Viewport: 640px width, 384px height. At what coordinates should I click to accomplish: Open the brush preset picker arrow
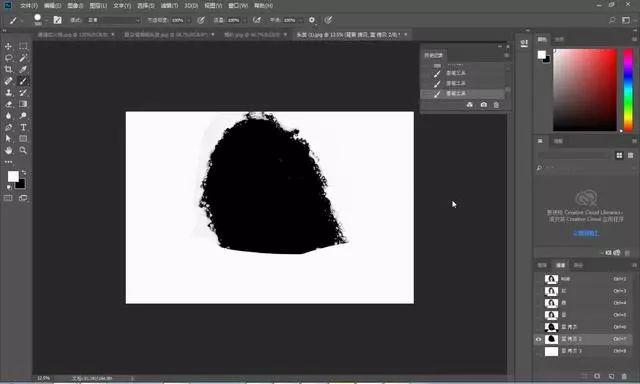click(x=47, y=20)
